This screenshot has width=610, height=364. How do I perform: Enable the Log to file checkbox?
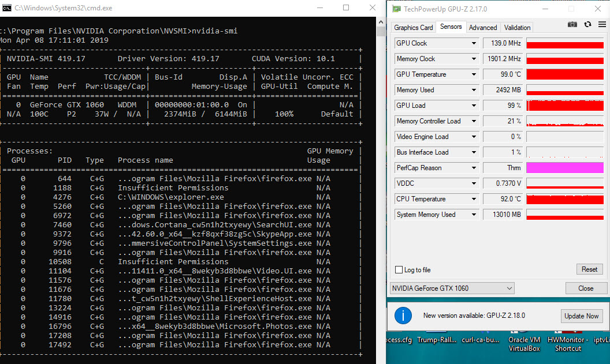[399, 269]
